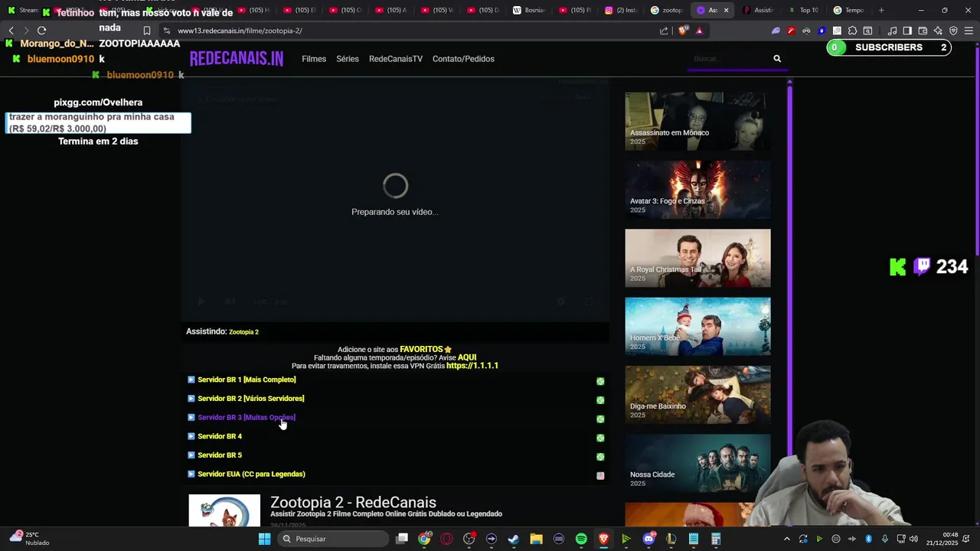This screenshot has height=551, width=980.
Task: Click the browser address bar URL
Action: click(x=240, y=31)
